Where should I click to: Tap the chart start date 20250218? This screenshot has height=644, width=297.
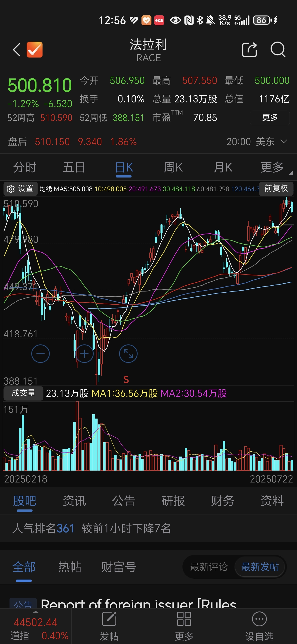pyautogui.click(x=26, y=479)
